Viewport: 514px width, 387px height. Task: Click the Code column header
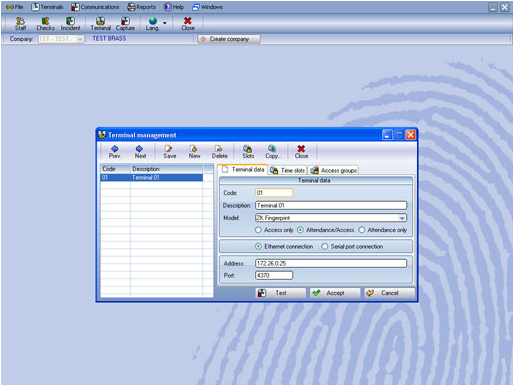115,169
